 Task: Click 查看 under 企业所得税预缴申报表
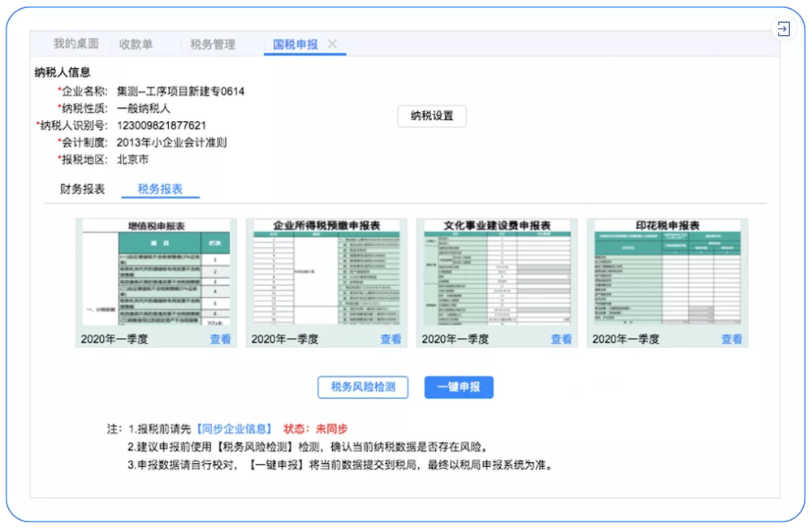click(391, 340)
